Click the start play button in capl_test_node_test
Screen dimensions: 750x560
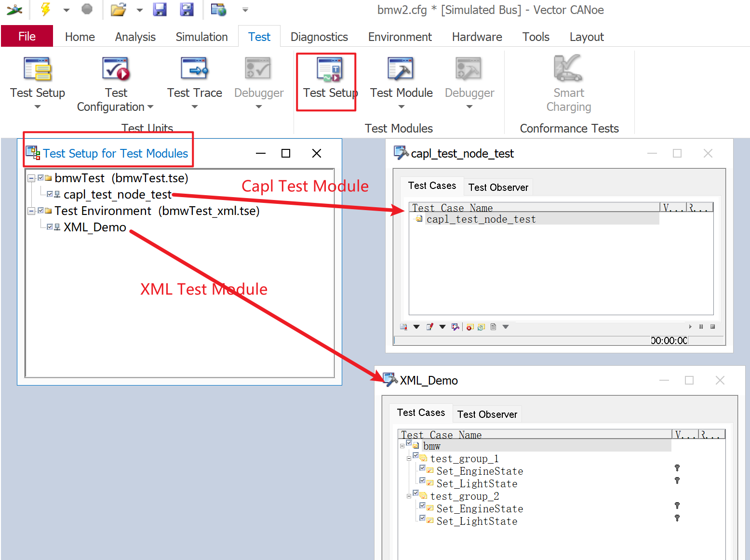690,327
